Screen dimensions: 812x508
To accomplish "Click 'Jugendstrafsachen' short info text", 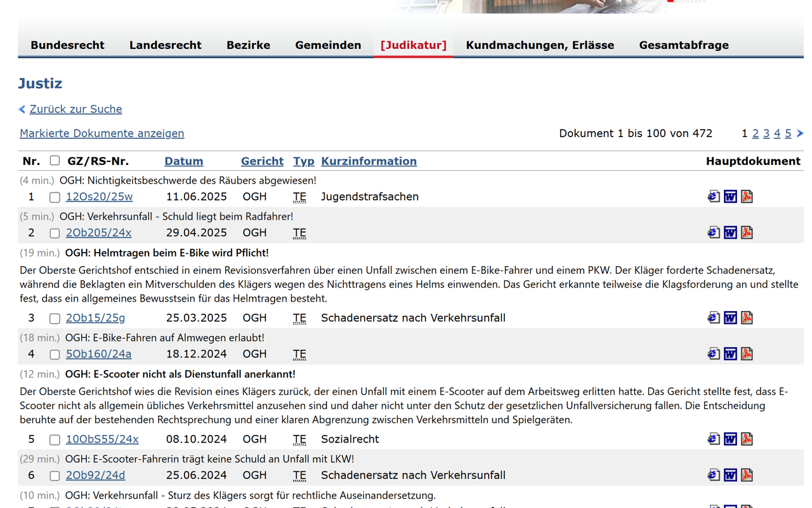I will click(x=370, y=197).
